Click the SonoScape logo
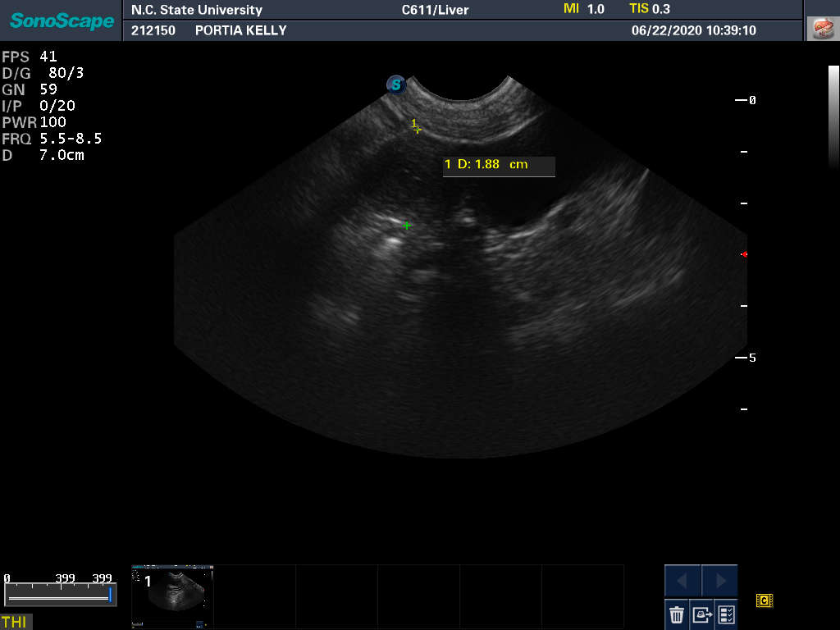 tap(62, 21)
